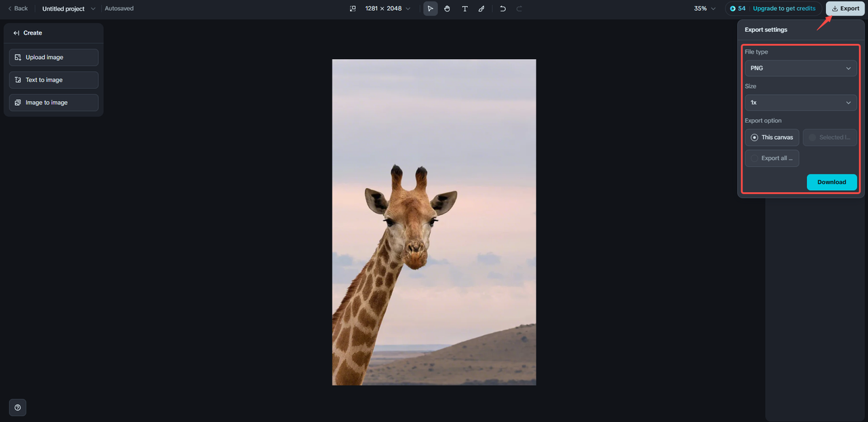Click the Autosaved status text
The width and height of the screenshot is (868, 422).
[x=119, y=9]
